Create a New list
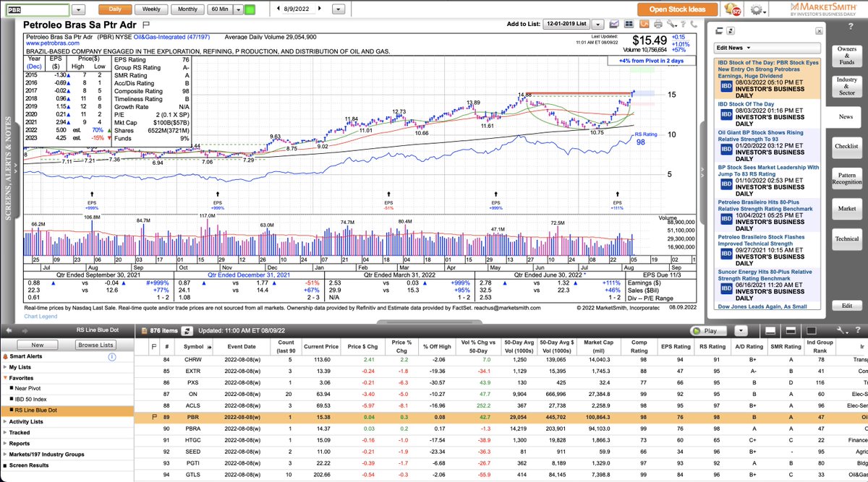The height and width of the screenshot is (482, 868). pyautogui.click(x=36, y=345)
